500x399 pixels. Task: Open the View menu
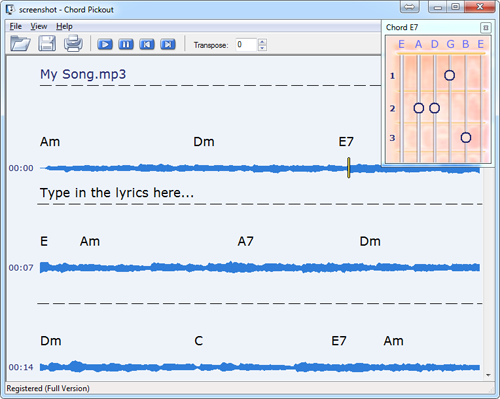tap(39, 26)
